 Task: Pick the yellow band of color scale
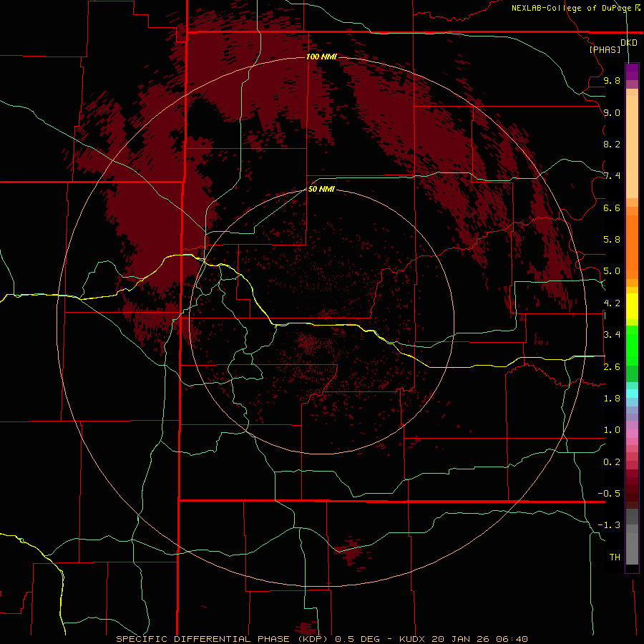point(632,306)
